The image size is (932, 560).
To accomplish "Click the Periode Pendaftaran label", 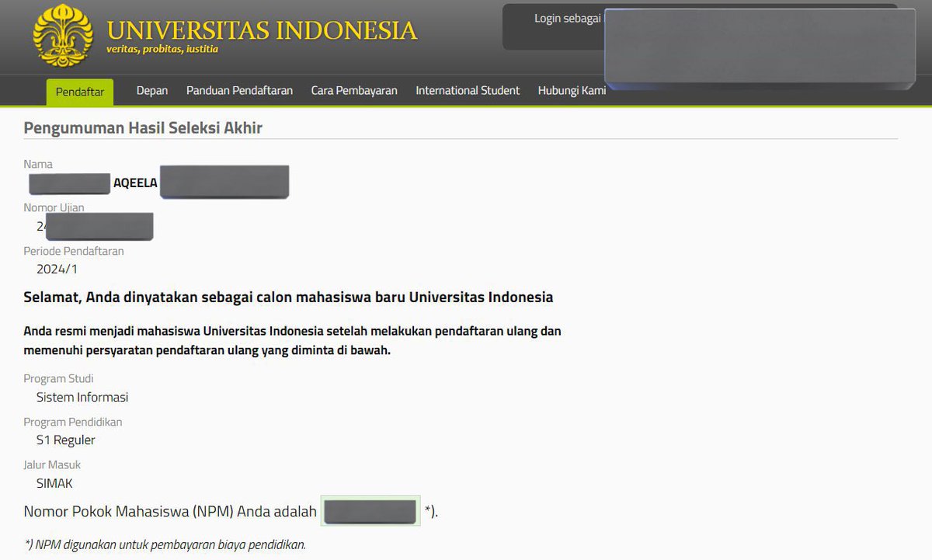I will tap(74, 251).
